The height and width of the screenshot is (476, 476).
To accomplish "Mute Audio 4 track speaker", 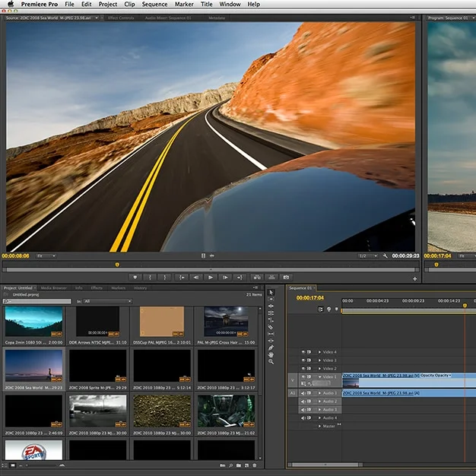I will pos(303,417).
